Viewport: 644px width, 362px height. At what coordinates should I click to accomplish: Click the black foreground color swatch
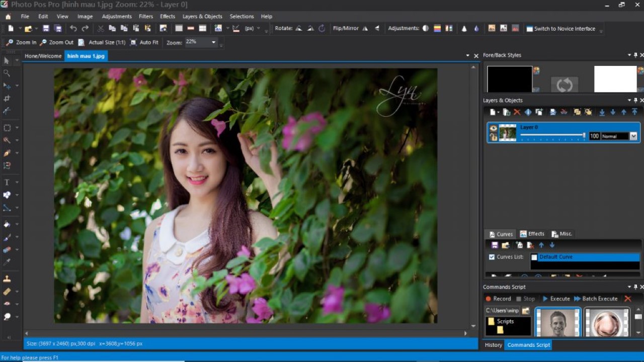pyautogui.click(x=509, y=79)
